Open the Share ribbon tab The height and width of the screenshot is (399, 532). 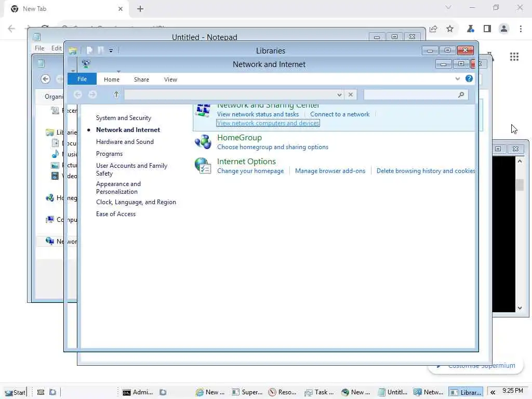coord(141,79)
